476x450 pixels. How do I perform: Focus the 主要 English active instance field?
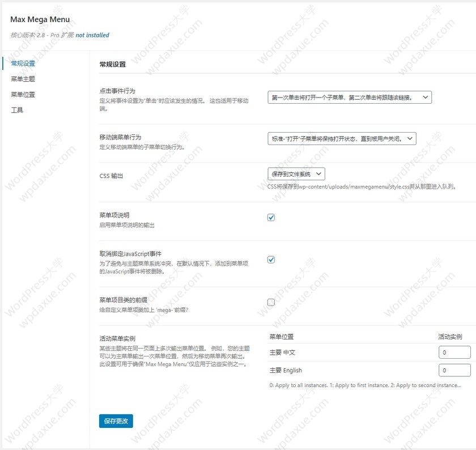point(454,370)
